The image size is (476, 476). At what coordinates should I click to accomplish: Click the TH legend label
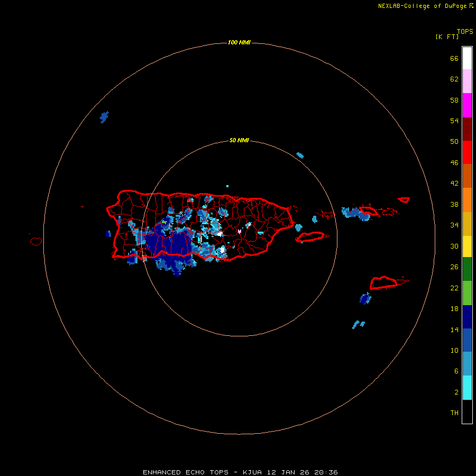coord(454,413)
